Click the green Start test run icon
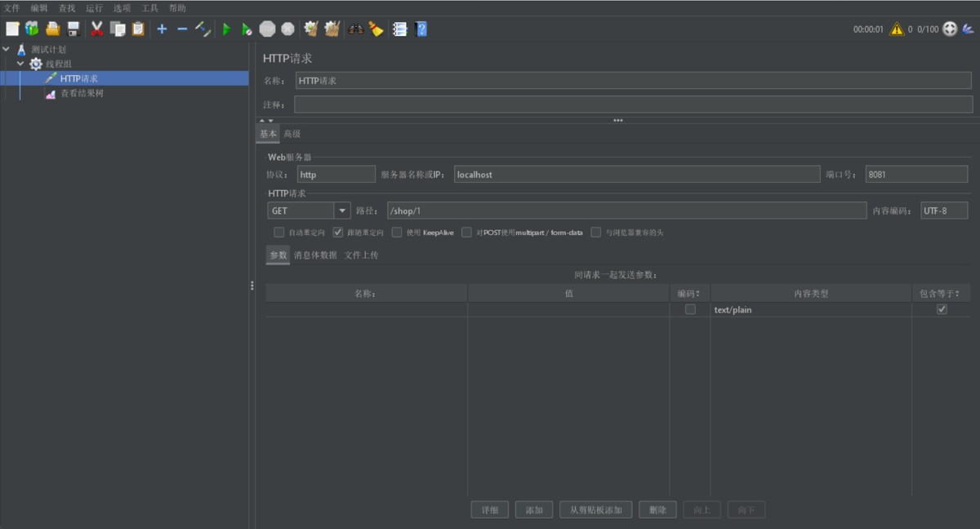Screen dimensions: 980x529 (227, 29)
